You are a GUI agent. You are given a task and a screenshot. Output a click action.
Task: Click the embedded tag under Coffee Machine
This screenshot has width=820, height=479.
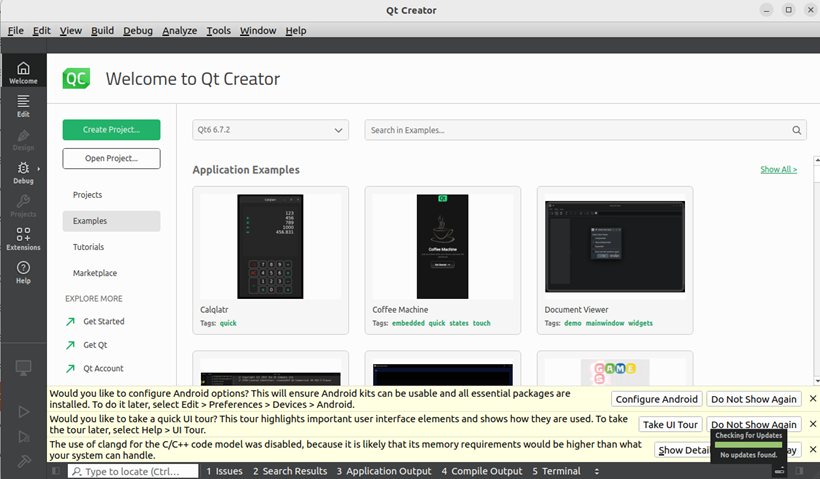408,323
